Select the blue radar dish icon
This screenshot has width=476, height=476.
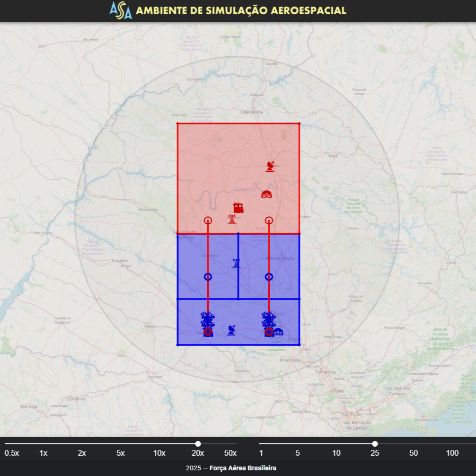coord(231,330)
